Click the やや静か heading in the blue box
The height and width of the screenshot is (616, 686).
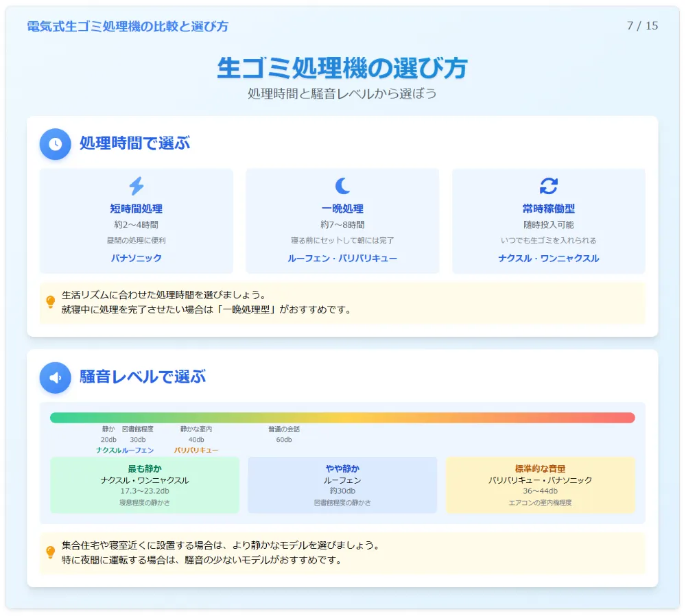click(x=342, y=469)
